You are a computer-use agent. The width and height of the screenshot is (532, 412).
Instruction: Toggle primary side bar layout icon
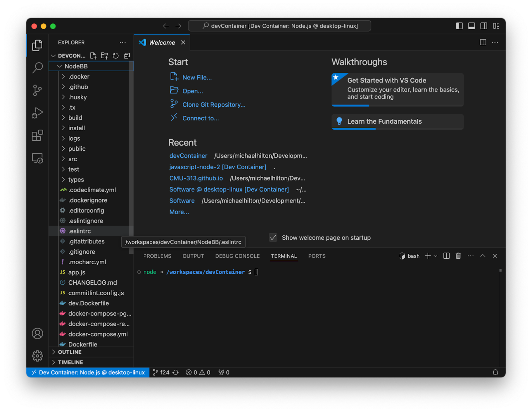click(x=459, y=26)
